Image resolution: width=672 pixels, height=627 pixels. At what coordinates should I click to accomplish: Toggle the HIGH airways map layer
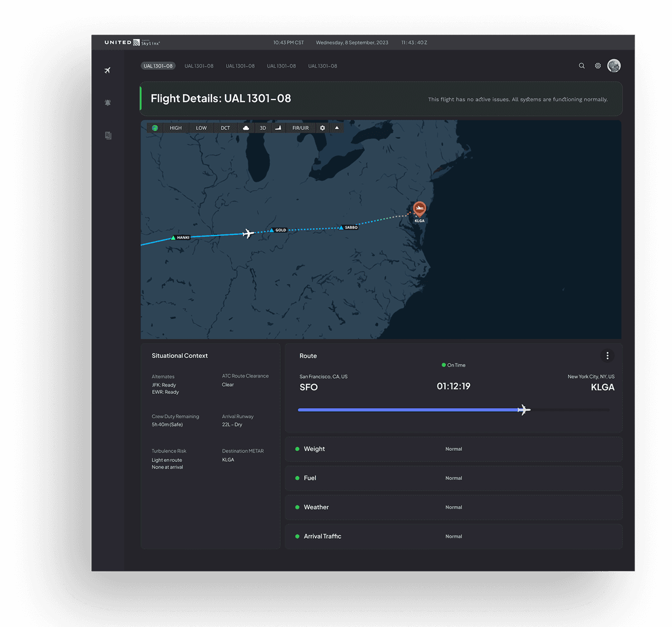(176, 128)
